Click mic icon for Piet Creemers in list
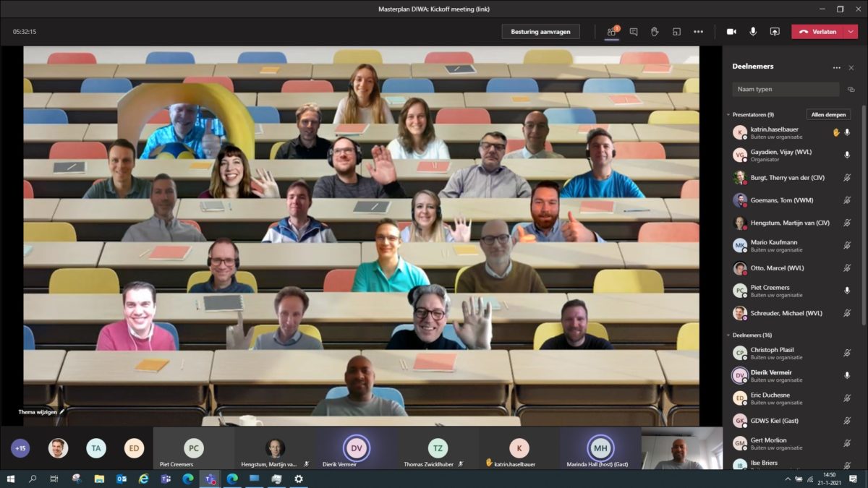Viewport: 868px width, 488px height. coord(847,290)
